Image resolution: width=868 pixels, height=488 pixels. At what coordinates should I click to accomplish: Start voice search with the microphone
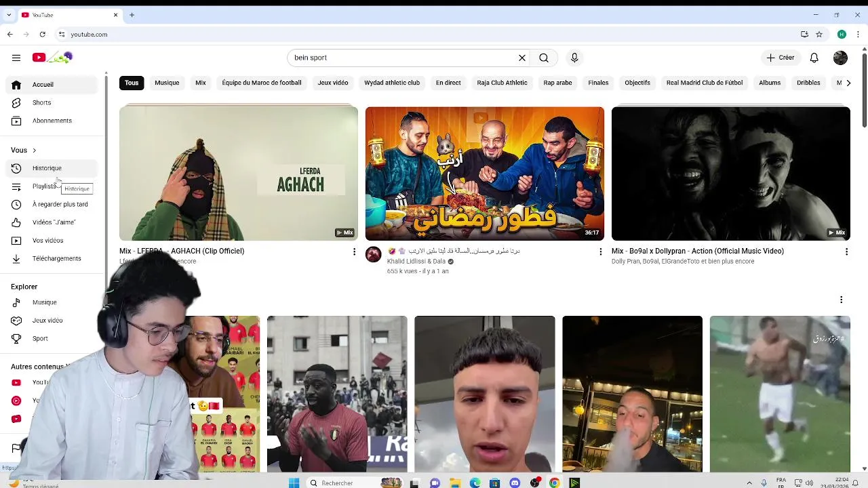[574, 58]
